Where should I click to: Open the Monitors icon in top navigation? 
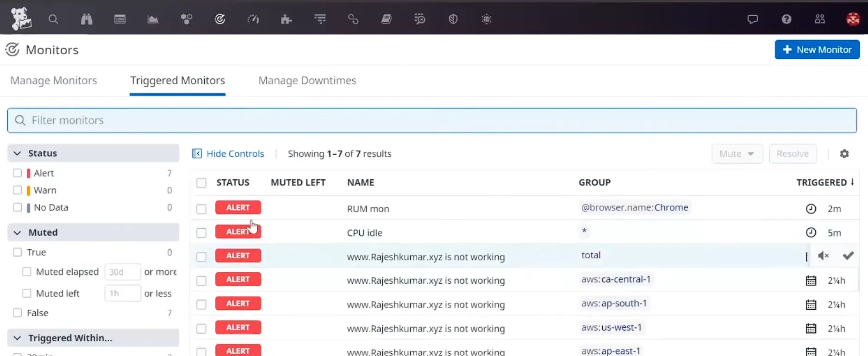(220, 19)
